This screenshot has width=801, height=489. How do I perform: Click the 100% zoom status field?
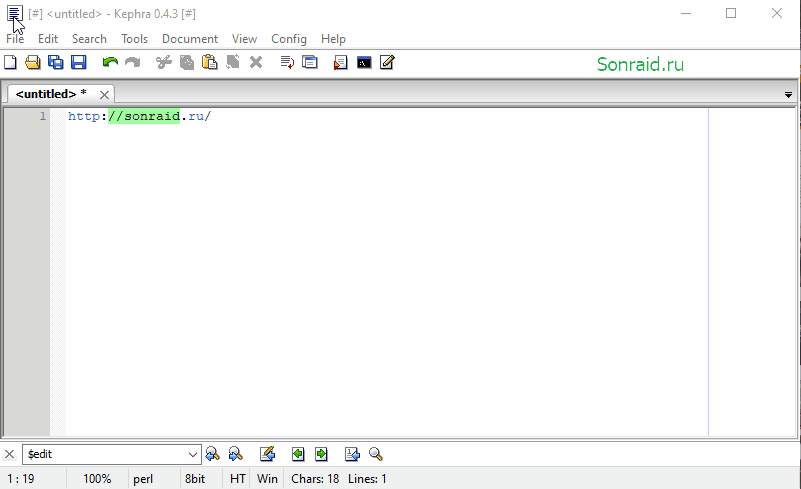(x=97, y=479)
